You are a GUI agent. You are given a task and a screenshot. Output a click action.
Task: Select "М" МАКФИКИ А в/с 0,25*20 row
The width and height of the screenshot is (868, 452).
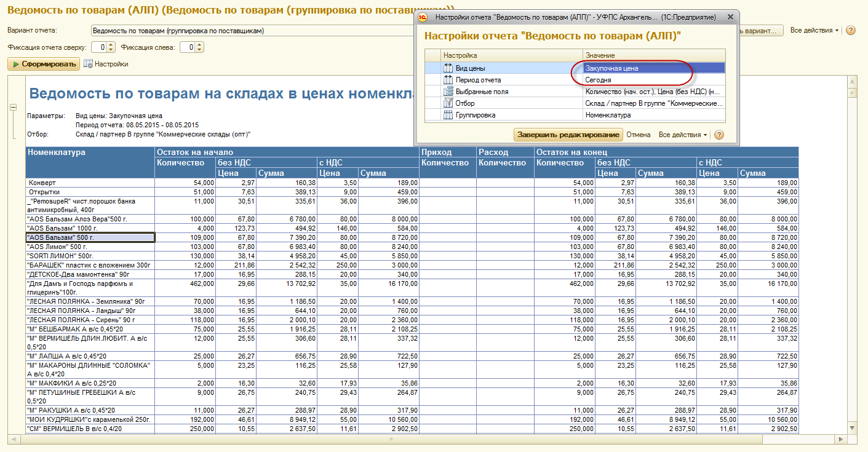click(90, 383)
